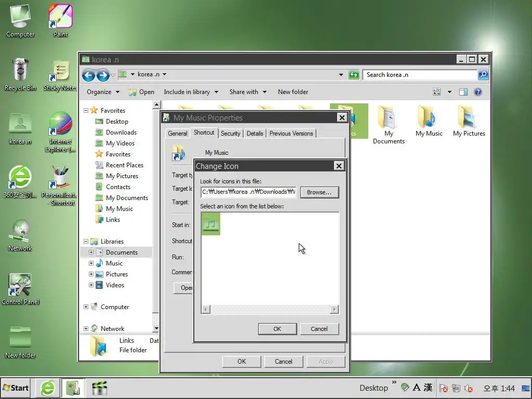This screenshot has width=532, height=399.
Task: Select the New folder desktop icon
Action: [x=20, y=342]
